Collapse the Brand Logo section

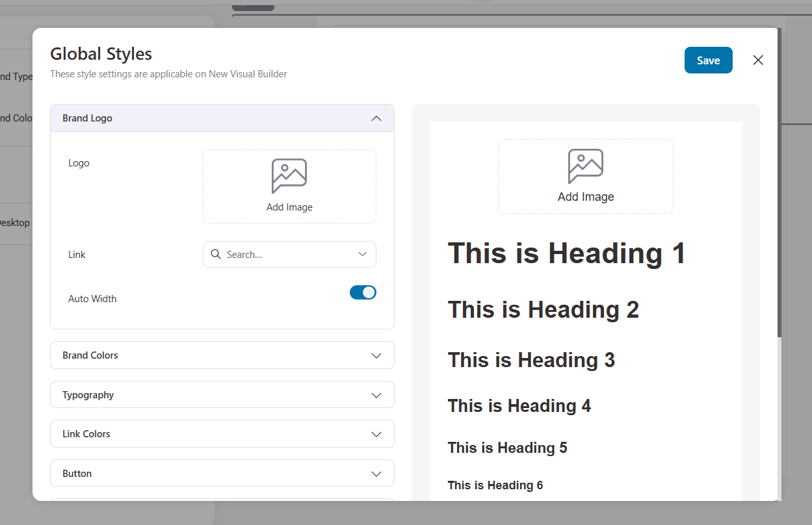[376, 118]
